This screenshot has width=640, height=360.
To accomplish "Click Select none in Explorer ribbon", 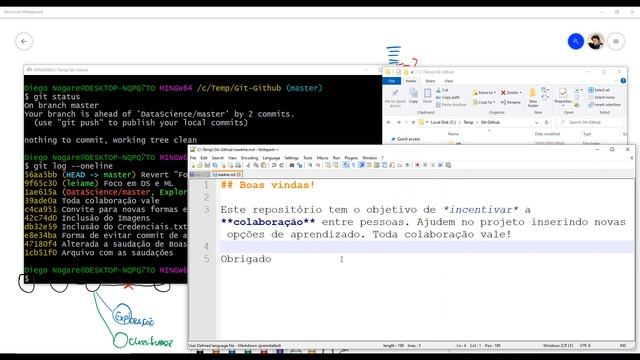I will coord(601,98).
